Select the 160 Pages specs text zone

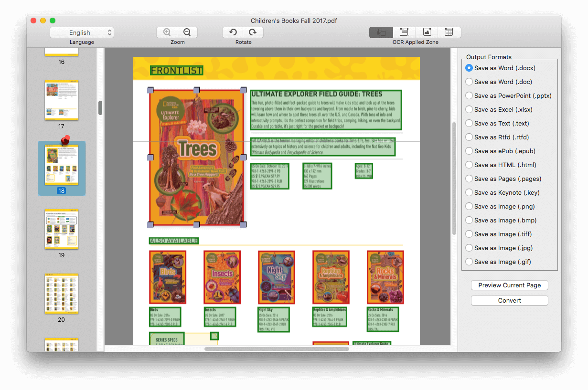pyautogui.click(x=317, y=176)
